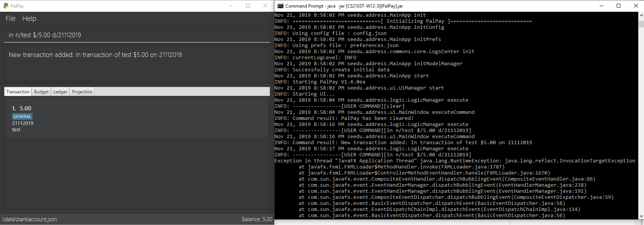
Task: Click the '.\data\bankaccount.json' status path
Action: coord(29,219)
